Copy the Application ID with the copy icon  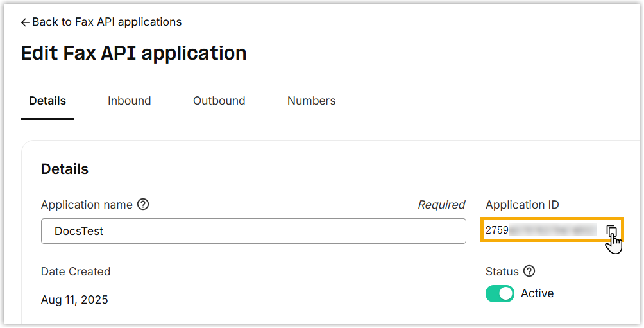click(x=611, y=231)
